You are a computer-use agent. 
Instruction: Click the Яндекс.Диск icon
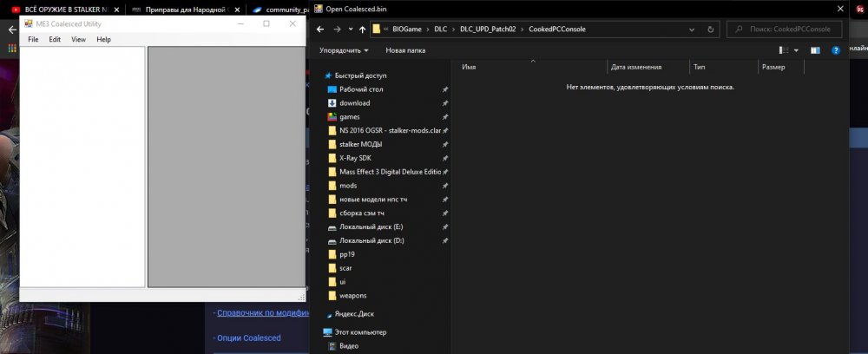tap(328, 313)
